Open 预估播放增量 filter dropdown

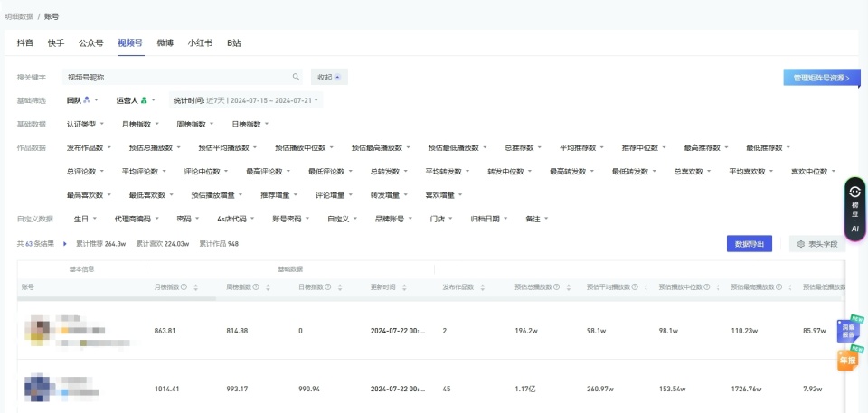218,195
